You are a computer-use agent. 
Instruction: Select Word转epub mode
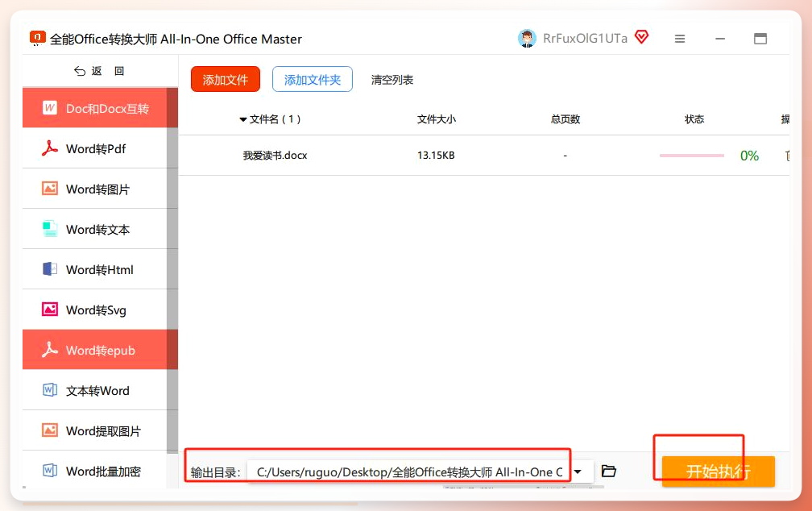[100, 350]
